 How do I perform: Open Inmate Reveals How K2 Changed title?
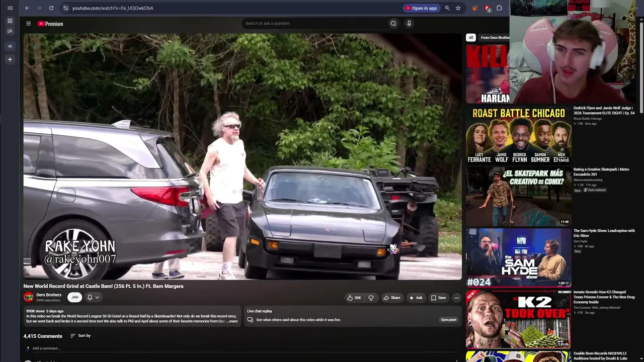[604, 297]
